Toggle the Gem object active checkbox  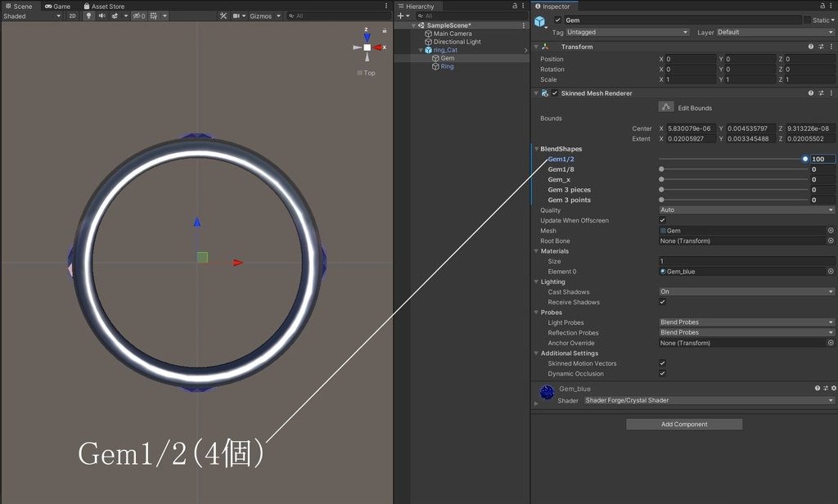[558, 20]
